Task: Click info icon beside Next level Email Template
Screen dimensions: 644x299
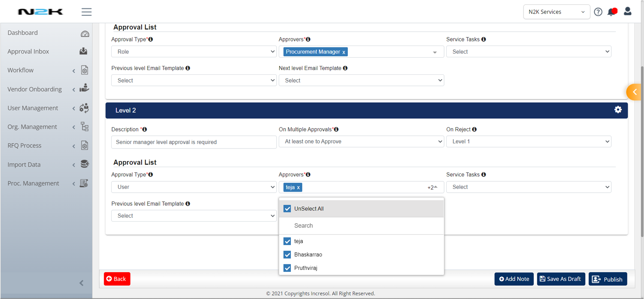Action: [x=345, y=68]
